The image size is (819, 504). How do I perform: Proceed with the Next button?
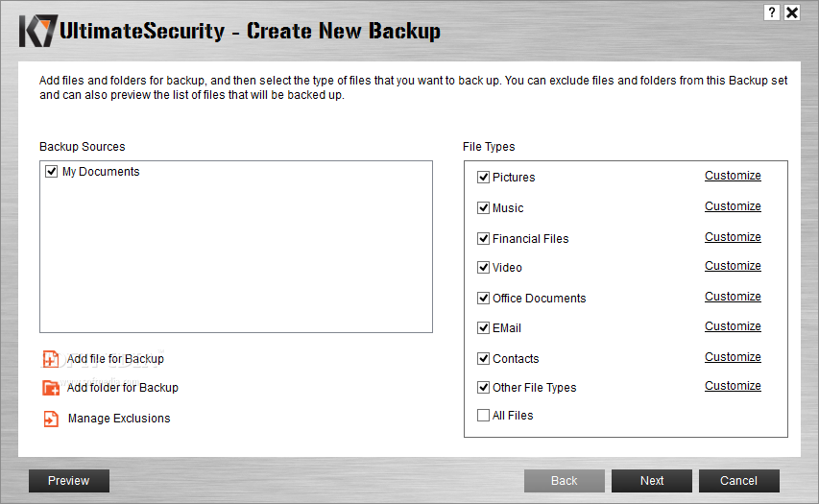coord(652,481)
